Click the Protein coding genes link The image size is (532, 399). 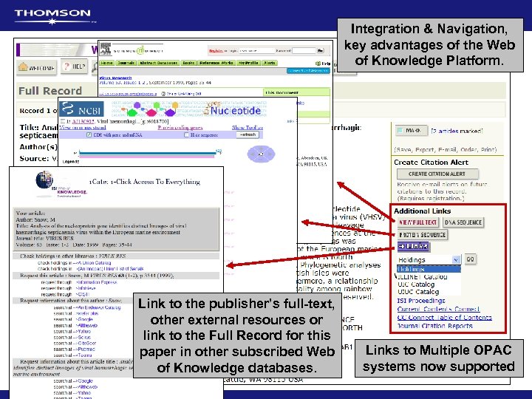pos(180,128)
